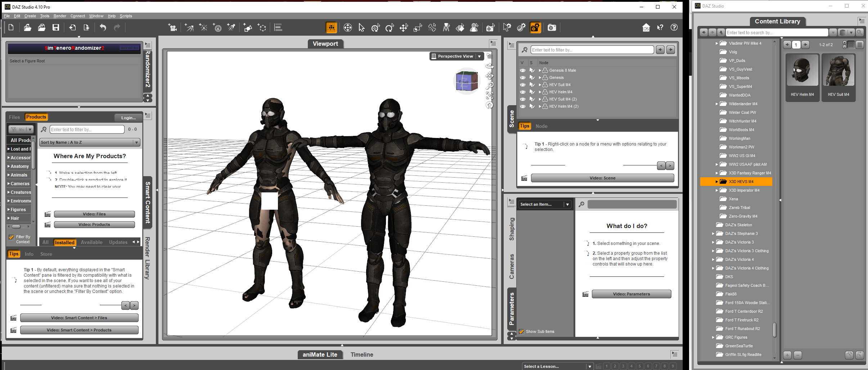Click the Create New Camera icon
The height and width of the screenshot is (370, 868).
[173, 28]
